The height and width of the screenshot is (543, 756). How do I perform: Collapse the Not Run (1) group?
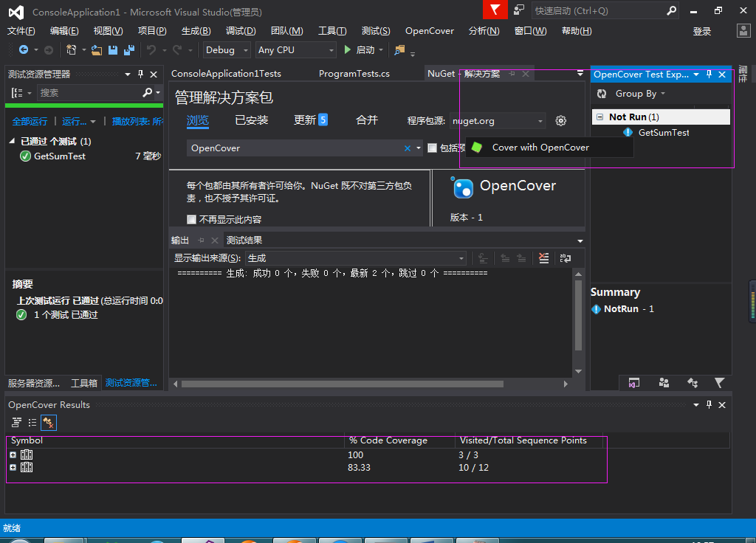click(599, 117)
